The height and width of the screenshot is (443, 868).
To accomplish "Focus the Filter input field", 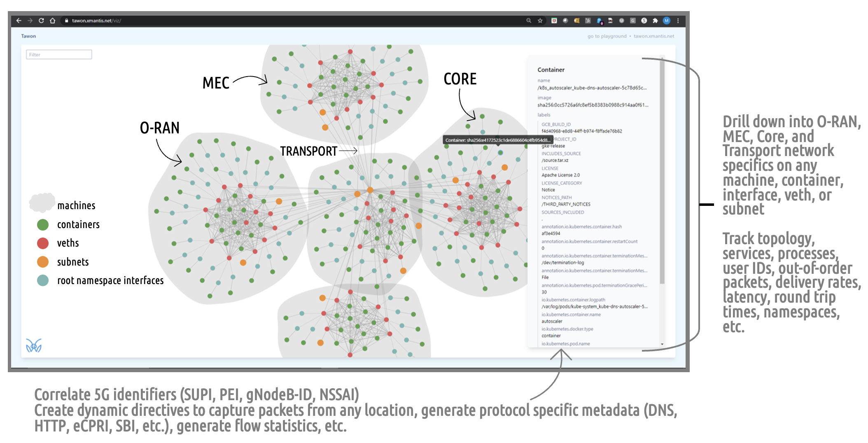I will point(59,55).
